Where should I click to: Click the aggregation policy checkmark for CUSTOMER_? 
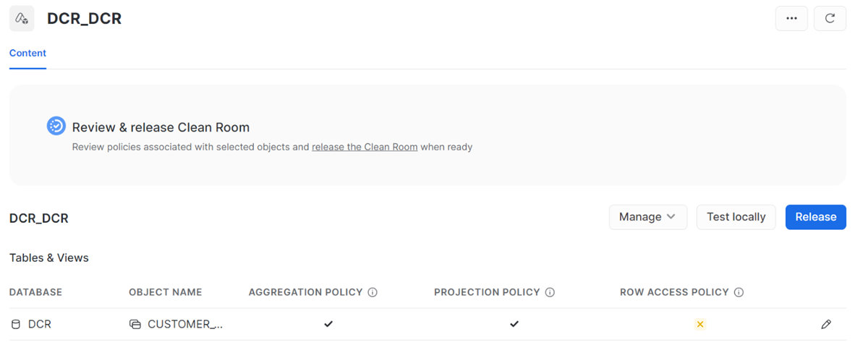(328, 325)
